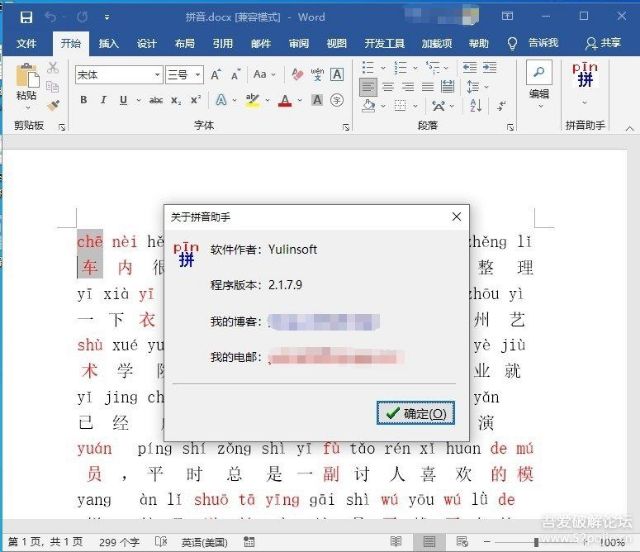Viewport: 640px width, 552px height.
Task: Click the Enclose Characters circle icon
Action: [337, 100]
